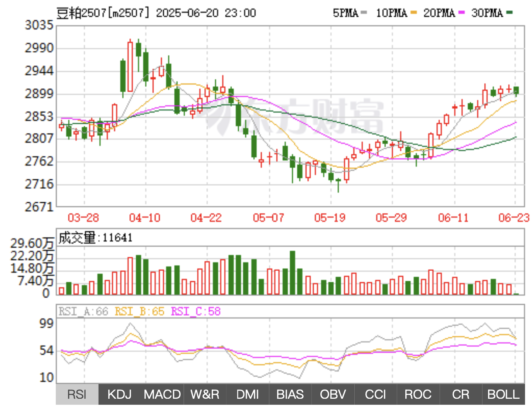Click the 04-22 date axis label
This screenshot has height=415, width=532.
tap(206, 218)
